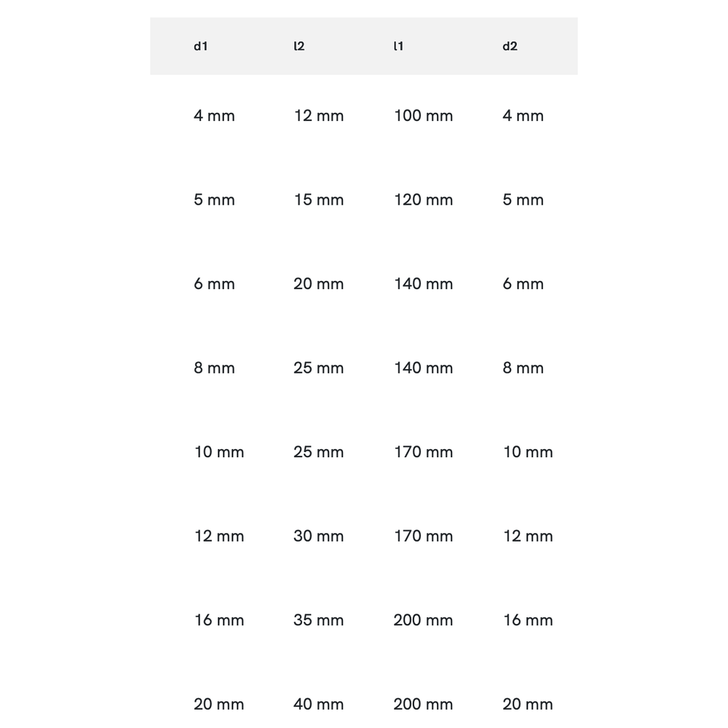Image resolution: width=728 pixels, height=728 pixels.
Task: Click the d2 column header
Action: pos(510,47)
